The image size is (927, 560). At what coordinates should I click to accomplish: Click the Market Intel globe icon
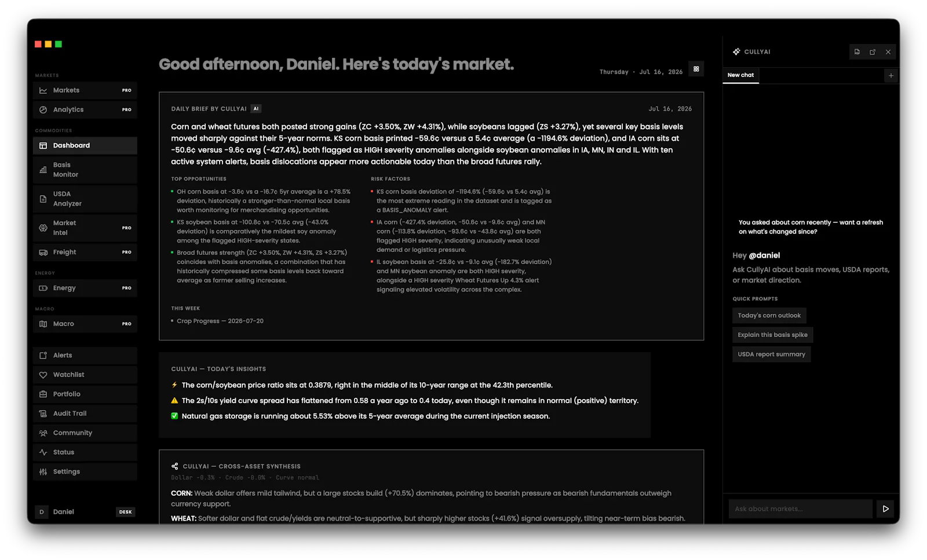click(x=43, y=228)
